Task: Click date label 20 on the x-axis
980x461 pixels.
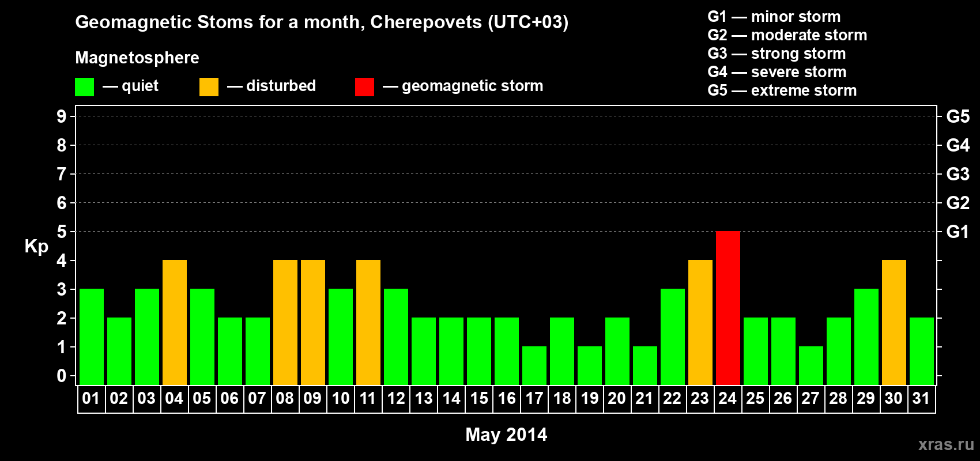Action: click(x=617, y=398)
